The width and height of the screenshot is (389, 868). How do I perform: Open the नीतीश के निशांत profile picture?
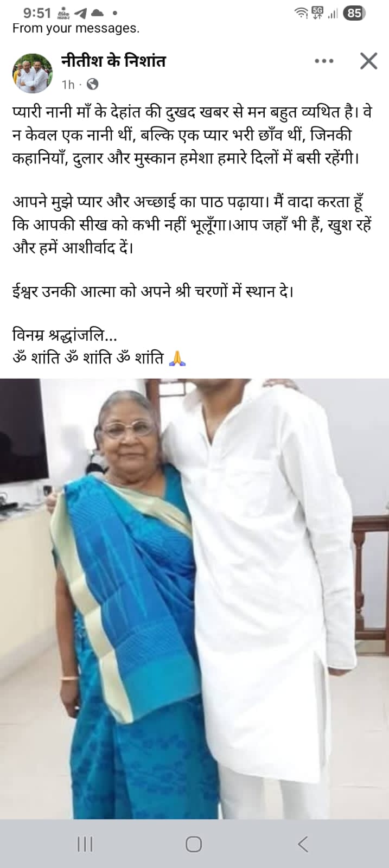click(33, 73)
